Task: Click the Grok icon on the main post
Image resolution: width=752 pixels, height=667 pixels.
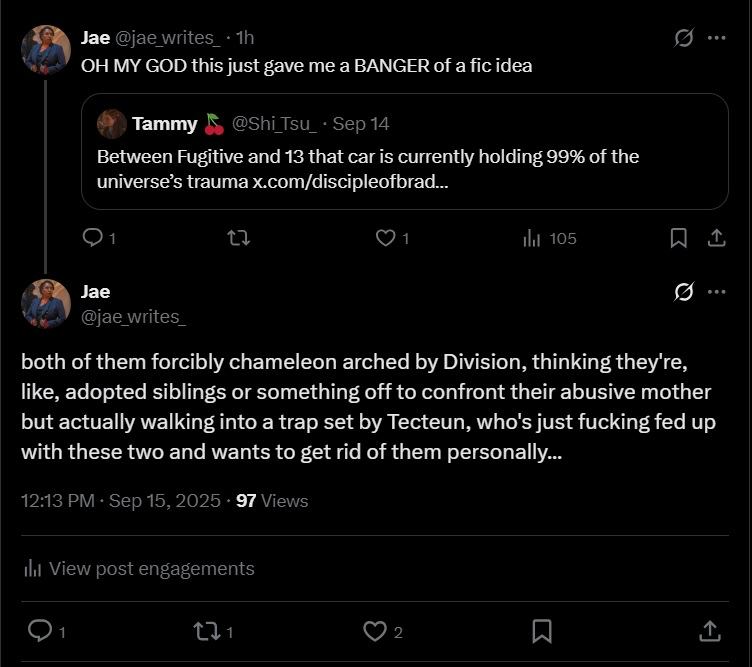Action: click(684, 292)
